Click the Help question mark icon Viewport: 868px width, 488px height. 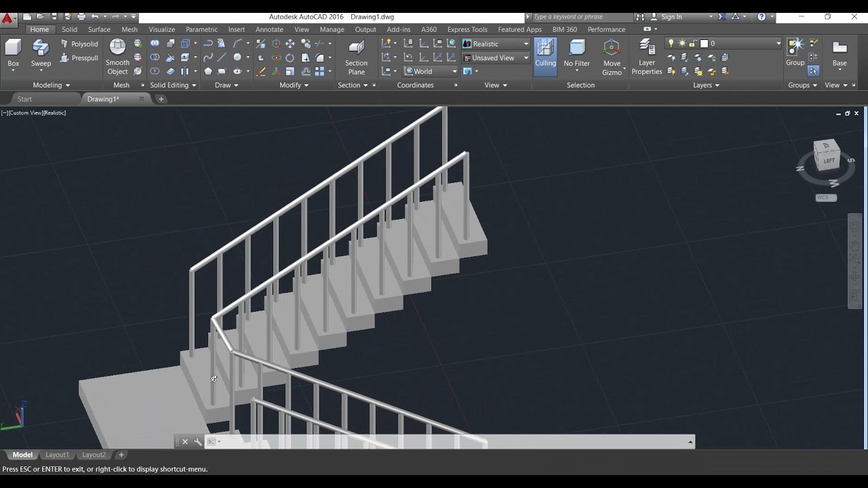click(x=762, y=16)
